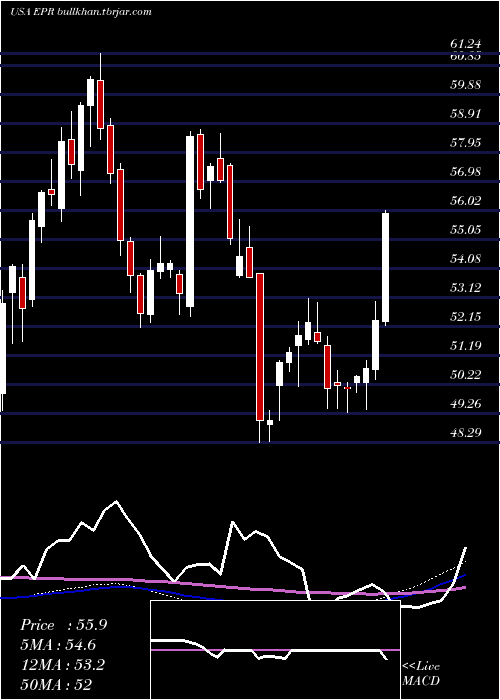Click the 51.19 price axis label
This screenshot has height=700, width=500.
coord(466,346)
